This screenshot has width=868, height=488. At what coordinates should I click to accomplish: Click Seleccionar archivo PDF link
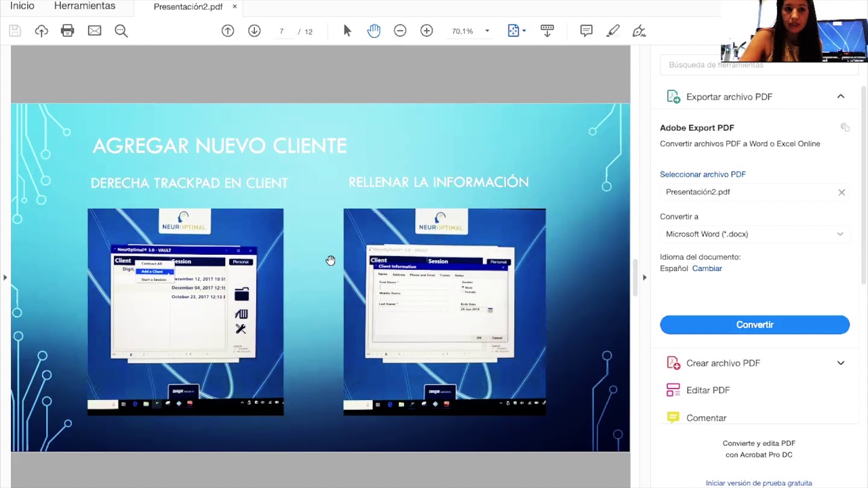coord(703,174)
